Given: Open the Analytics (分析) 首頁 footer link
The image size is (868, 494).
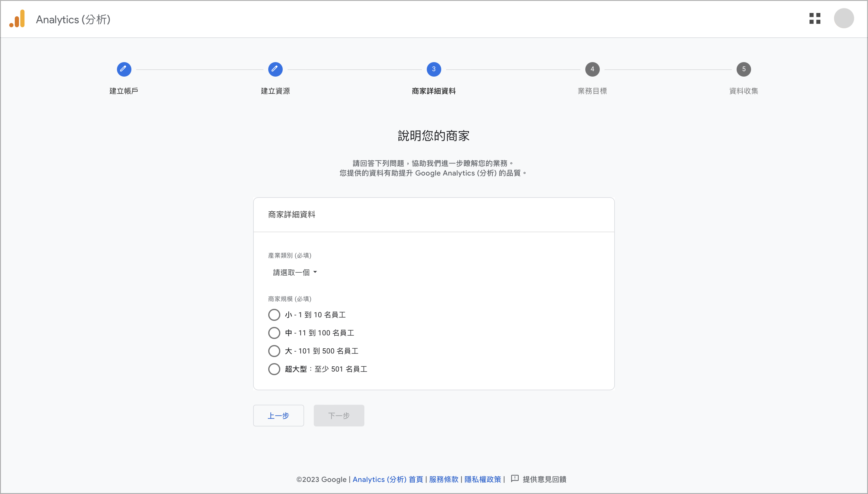Looking at the screenshot, I should (388, 480).
